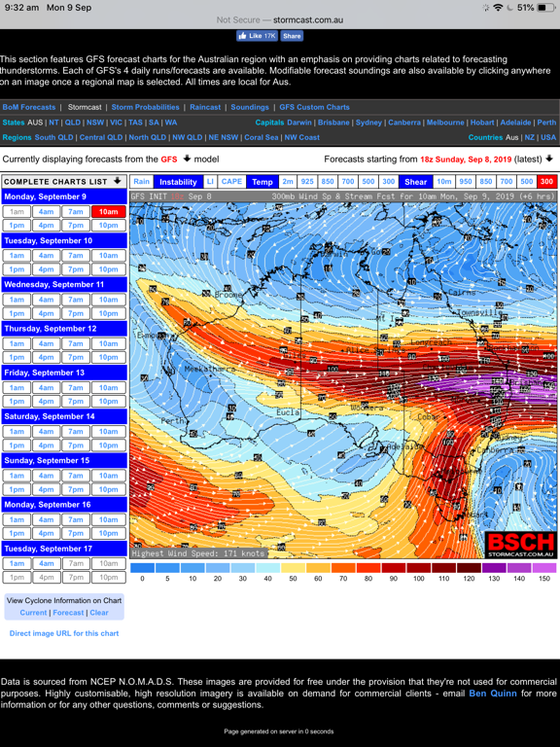Select CAPE chart tab
This screenshot has width=560, height=747.
click(232, 182)
